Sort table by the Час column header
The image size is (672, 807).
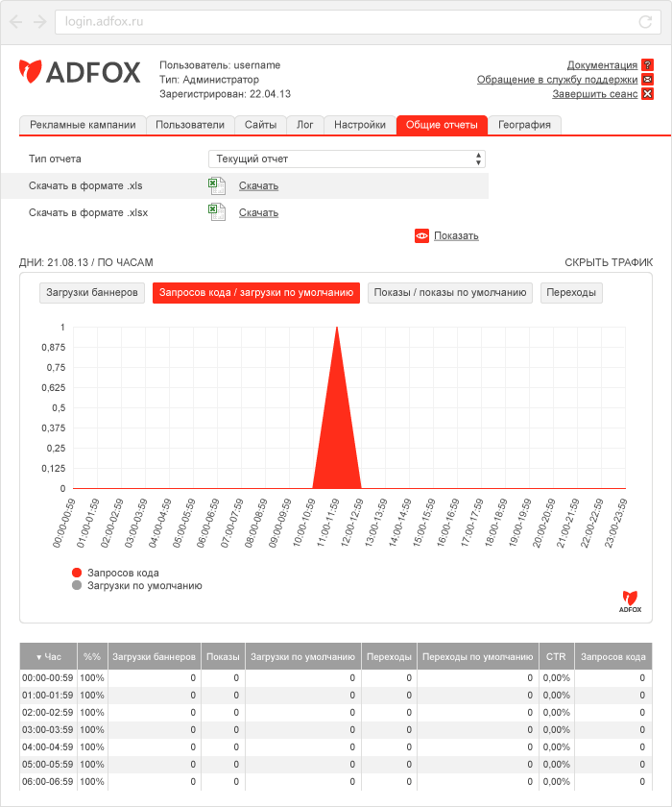pyautogui.click(x=49, y=657)
